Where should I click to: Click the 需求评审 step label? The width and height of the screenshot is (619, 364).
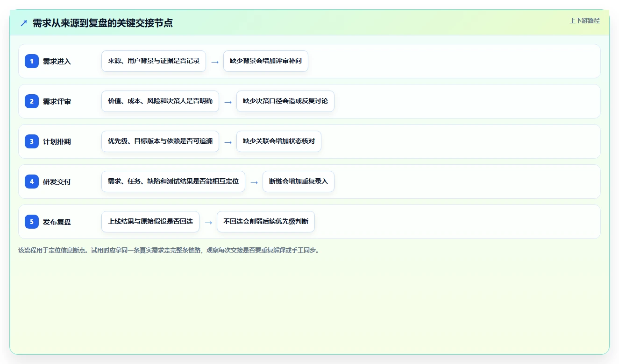(x=57, y=101)
